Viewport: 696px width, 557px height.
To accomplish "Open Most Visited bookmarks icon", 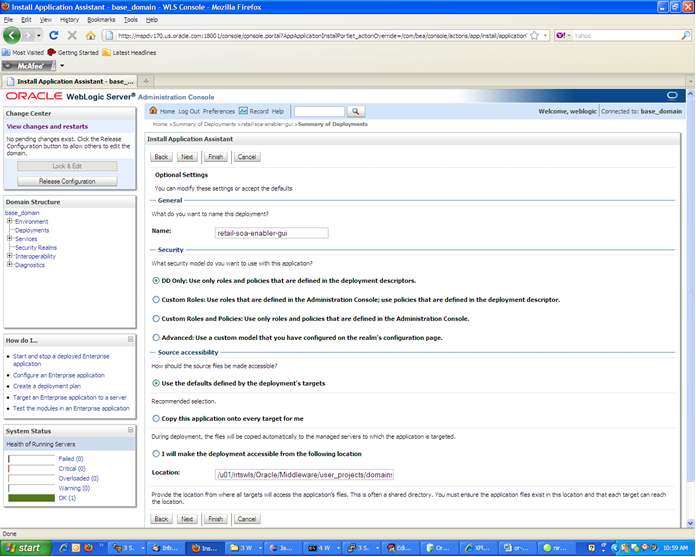I will [x=6, y=52].
